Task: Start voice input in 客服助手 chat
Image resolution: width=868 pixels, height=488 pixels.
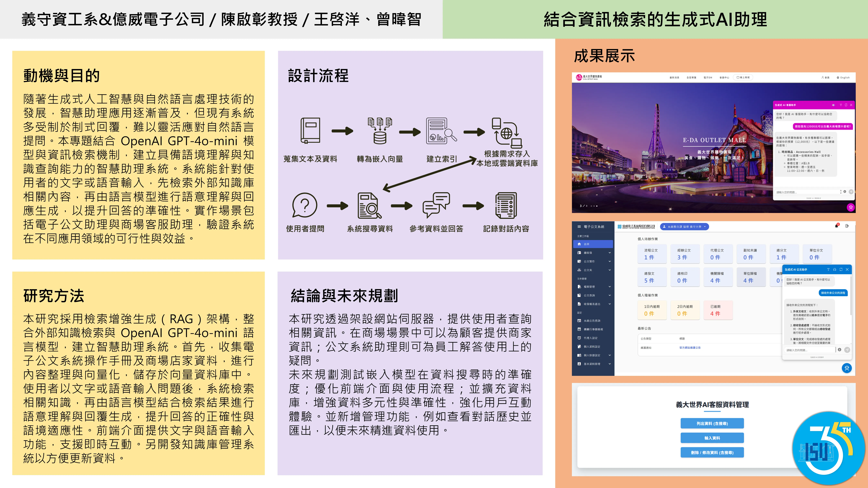Action: tap(845, 192)
